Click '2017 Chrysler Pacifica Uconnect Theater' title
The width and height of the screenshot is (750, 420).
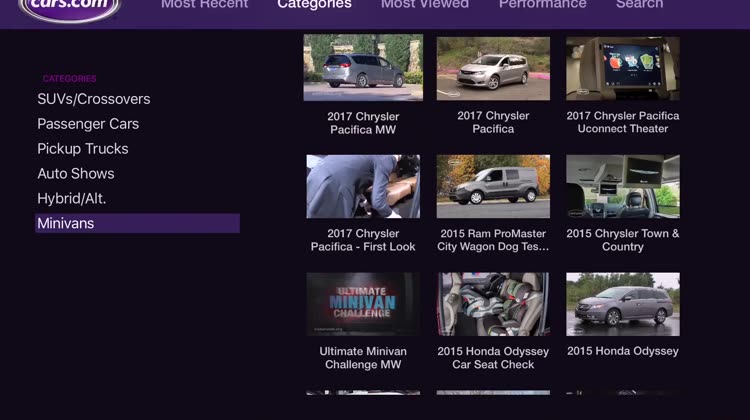coord(623,122)
